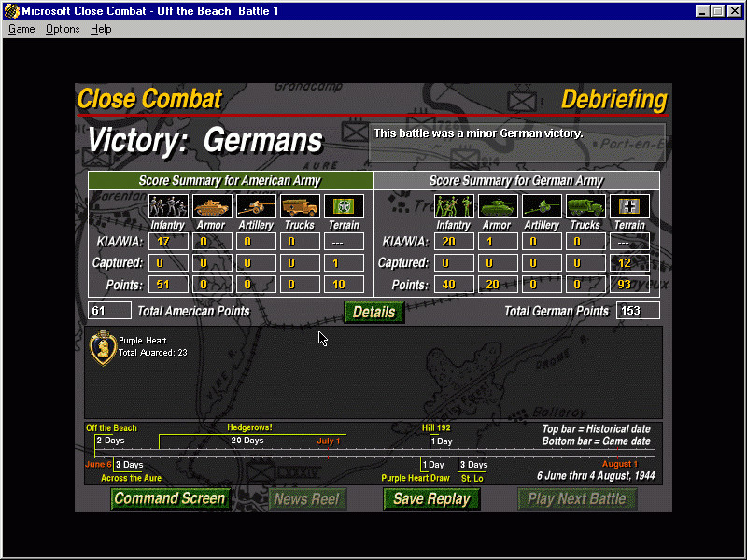The height and width of the screenshot is (560, 747).
Task: Click the German Armor tank icon
Action: tap(498, 206)
